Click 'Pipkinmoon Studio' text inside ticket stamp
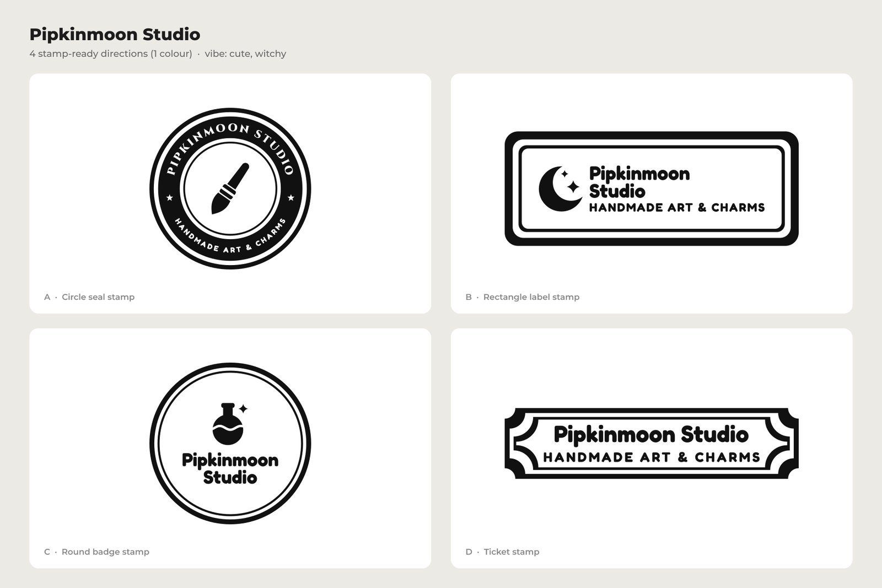The image size is (882, 588). [x=651, y=434]
